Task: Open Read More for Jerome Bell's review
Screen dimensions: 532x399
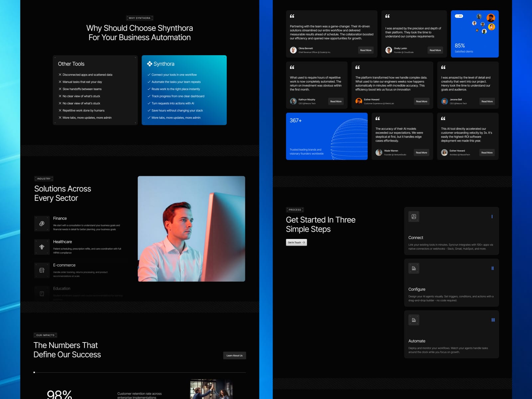Action: coord(487,101)
